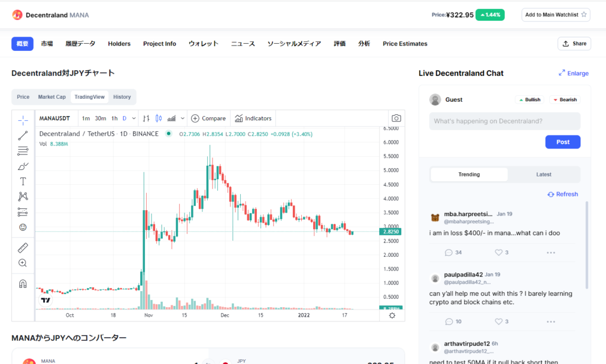Open the 概要 overview tab
The height and width of the screenshot is (364, 606).
click(22, 44)
